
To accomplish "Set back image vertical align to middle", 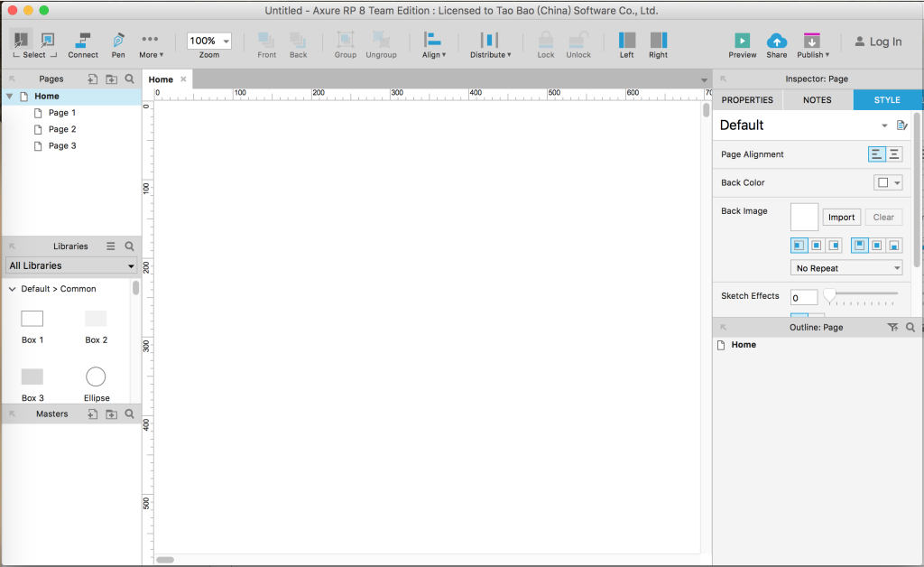I will [x=877, y=246].
